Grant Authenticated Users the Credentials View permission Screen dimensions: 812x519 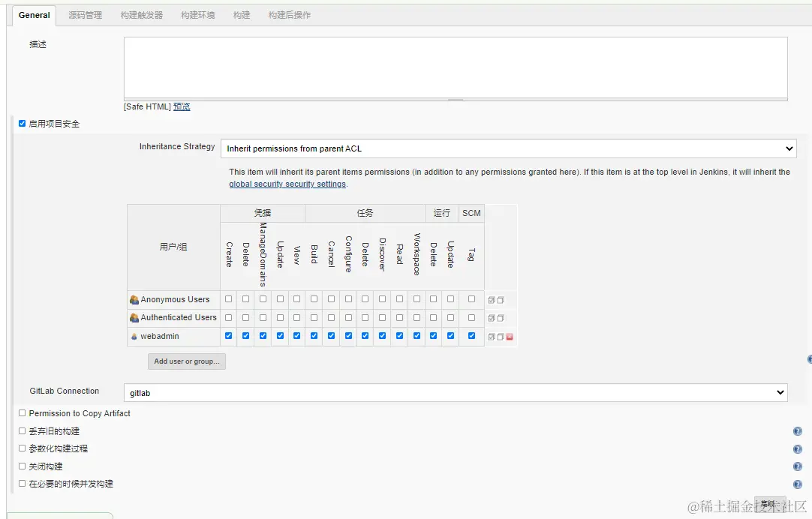tap(296, 317)
